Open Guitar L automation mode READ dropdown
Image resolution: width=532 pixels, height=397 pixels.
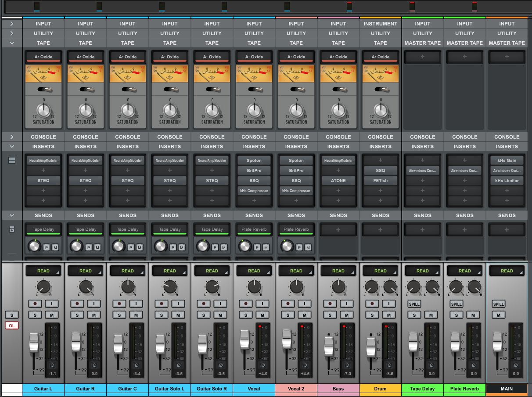coord(43,271)
